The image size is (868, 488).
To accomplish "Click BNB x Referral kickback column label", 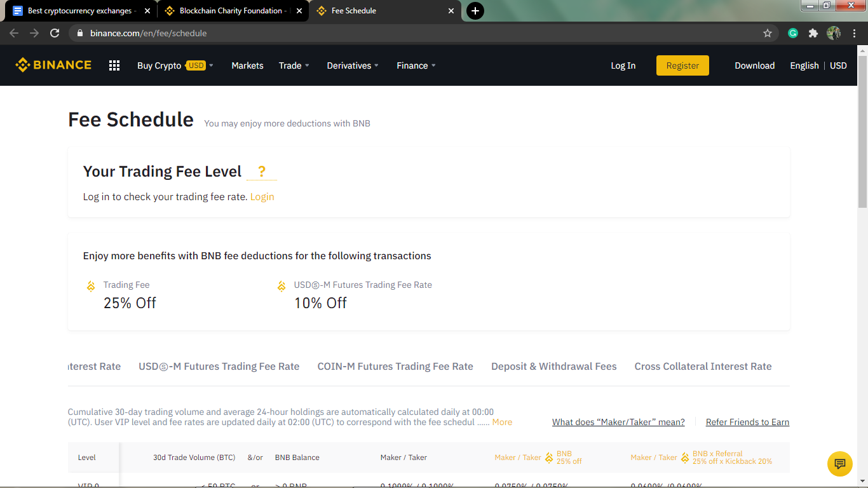I will (x=732, y=457).
